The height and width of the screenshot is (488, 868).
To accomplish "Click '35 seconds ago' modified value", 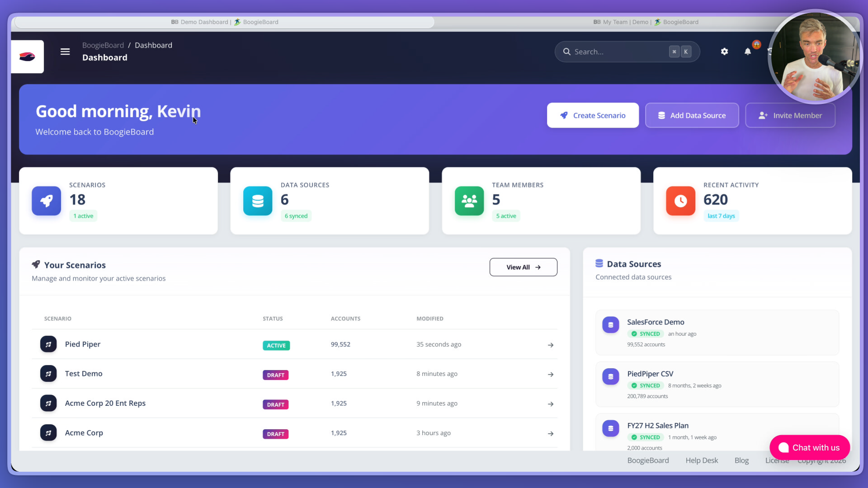I will (x=439, y=344).
